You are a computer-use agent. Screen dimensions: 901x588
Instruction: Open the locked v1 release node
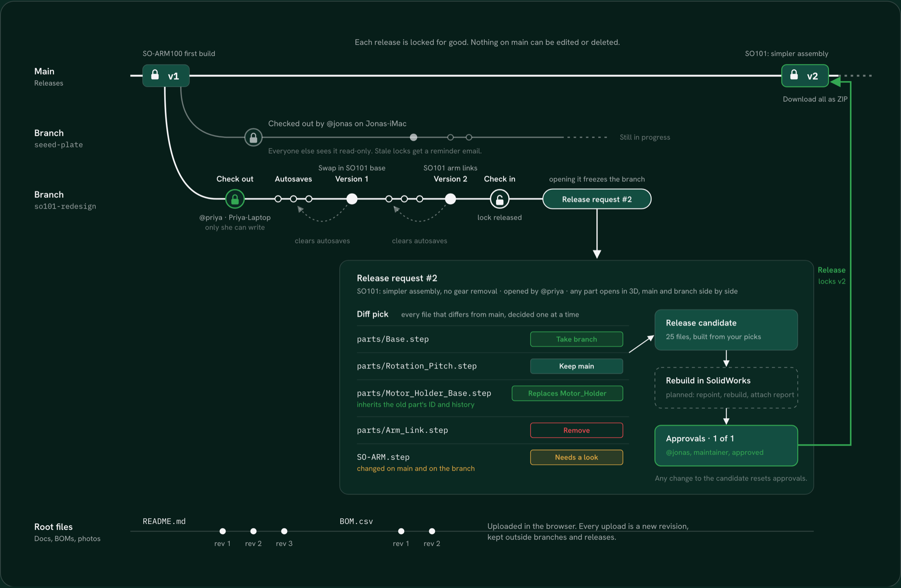166,76
